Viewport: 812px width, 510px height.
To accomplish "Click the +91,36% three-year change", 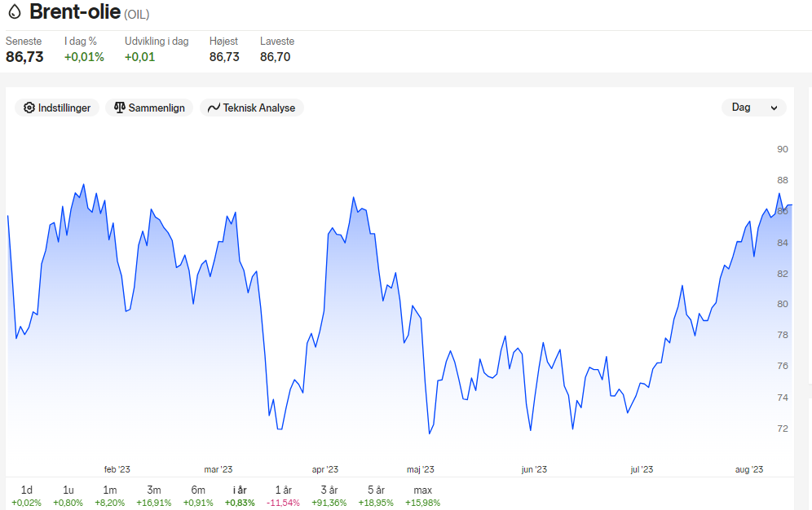I will 329,503.
